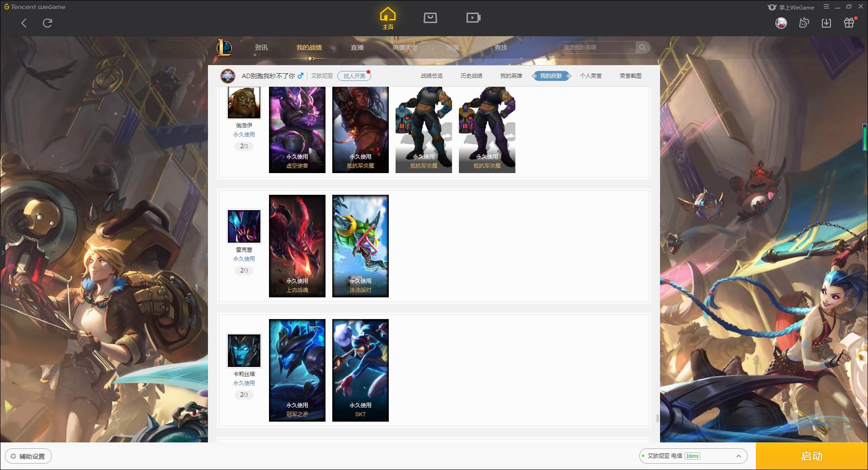Open the SKT skin card
The height and width of the screenshot is (470, 868).
point(360,370)
